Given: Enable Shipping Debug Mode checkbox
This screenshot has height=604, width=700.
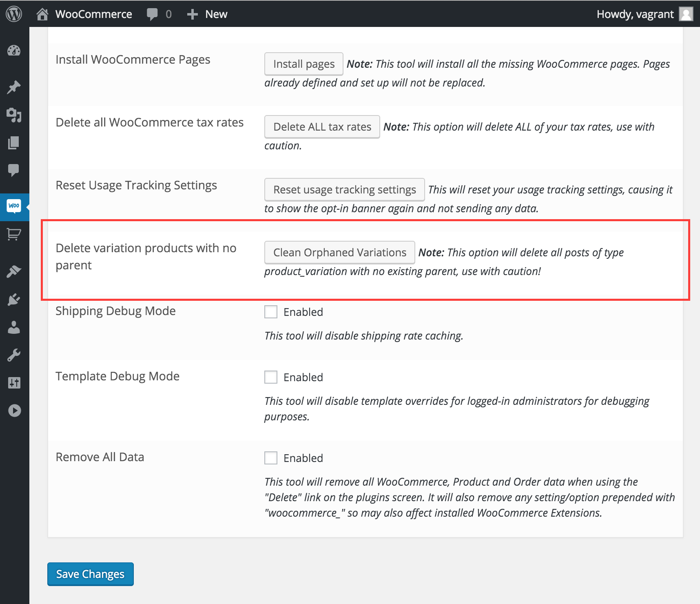Looking at the screenshot, I should point(271,312).
